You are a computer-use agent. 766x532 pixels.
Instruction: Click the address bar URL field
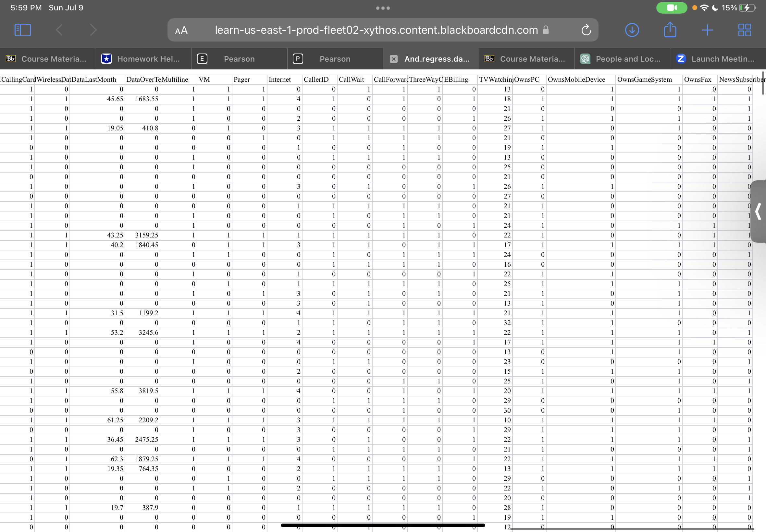click(376, 30)
